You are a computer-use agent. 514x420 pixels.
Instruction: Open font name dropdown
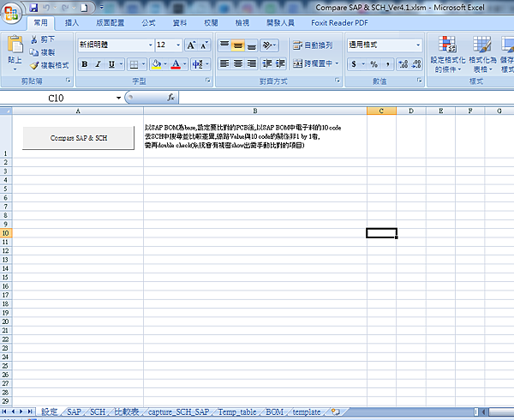pyautogui.click(x=151, y=45)
